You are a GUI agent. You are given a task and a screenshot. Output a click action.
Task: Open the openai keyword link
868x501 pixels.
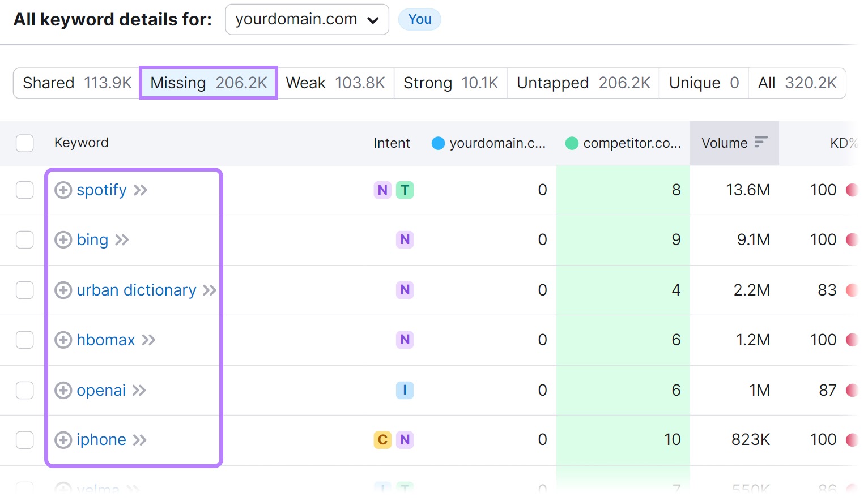tap(101, 391)
